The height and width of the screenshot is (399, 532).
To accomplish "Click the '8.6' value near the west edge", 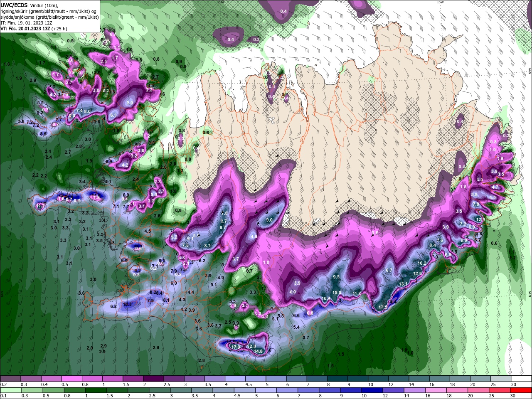I will pos(43,134).
